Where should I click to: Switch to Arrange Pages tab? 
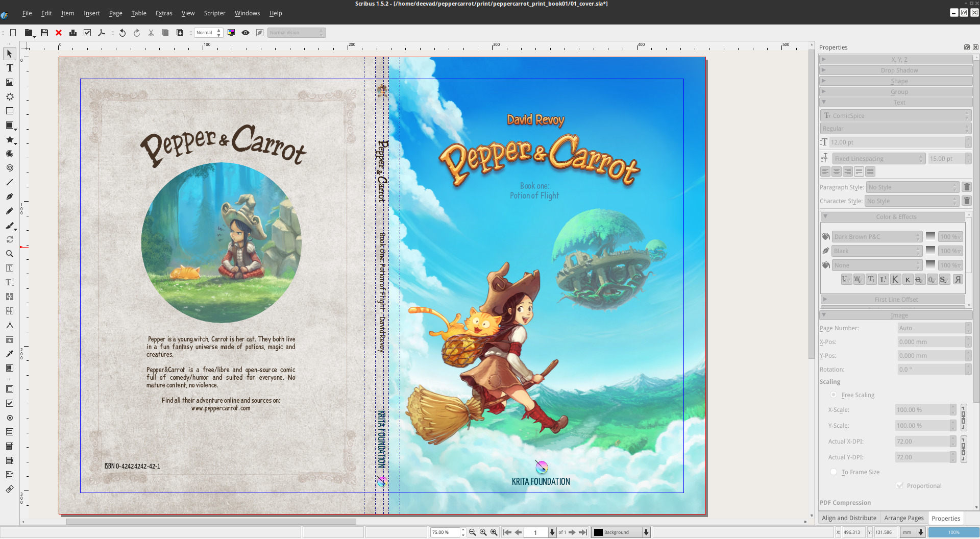(x=904, y=518)
